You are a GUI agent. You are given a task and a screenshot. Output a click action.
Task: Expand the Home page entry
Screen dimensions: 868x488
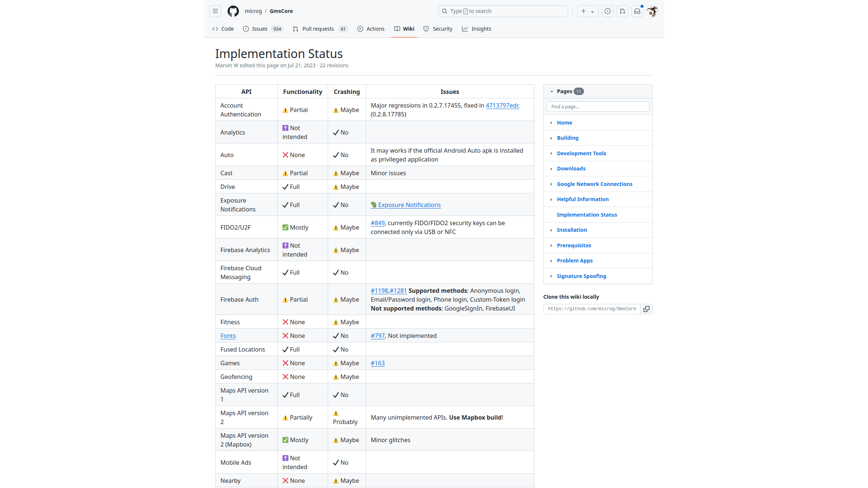551,123
